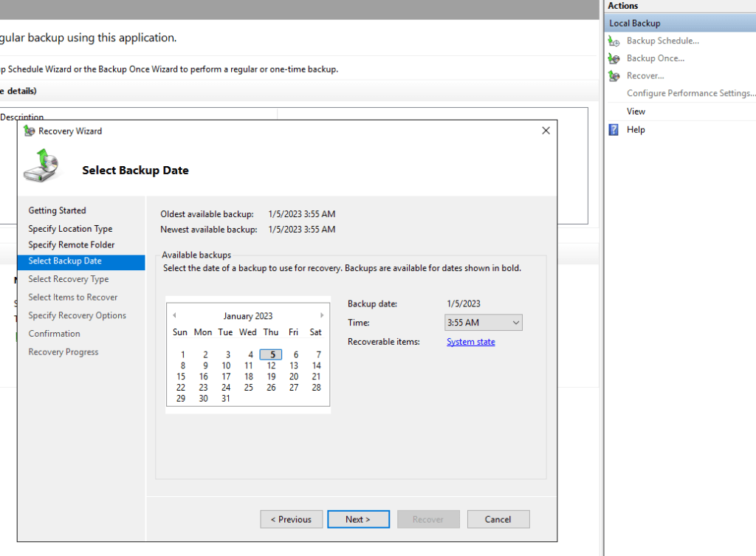Image resolution: width=756 pixels, height=556 pixels.
Task: Click the Recovery Wizard title bar icon
Action: 30,131
